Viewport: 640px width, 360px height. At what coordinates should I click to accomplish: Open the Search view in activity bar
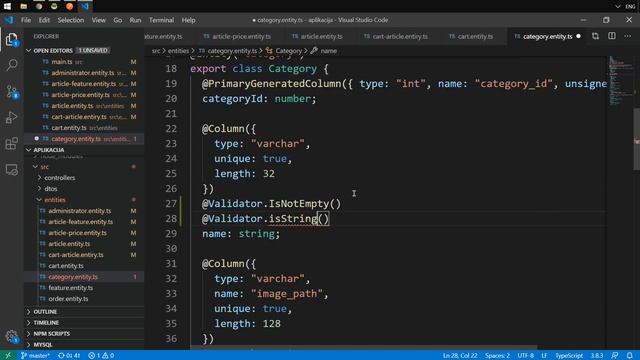pyautogui.click(x=12, y=64)
